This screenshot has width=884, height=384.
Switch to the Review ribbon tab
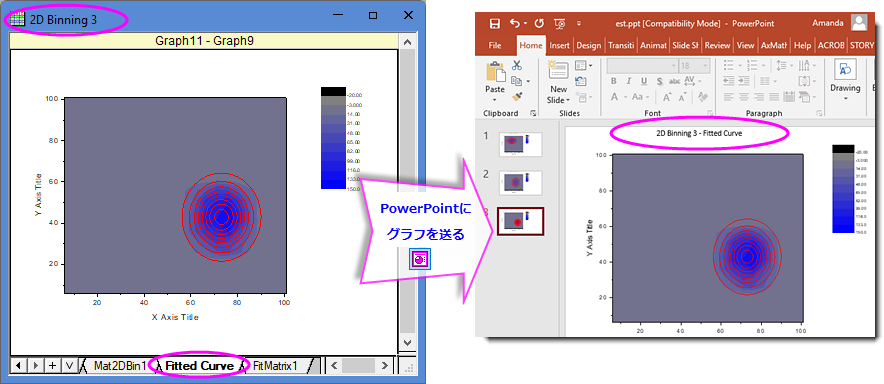(717, 46)
